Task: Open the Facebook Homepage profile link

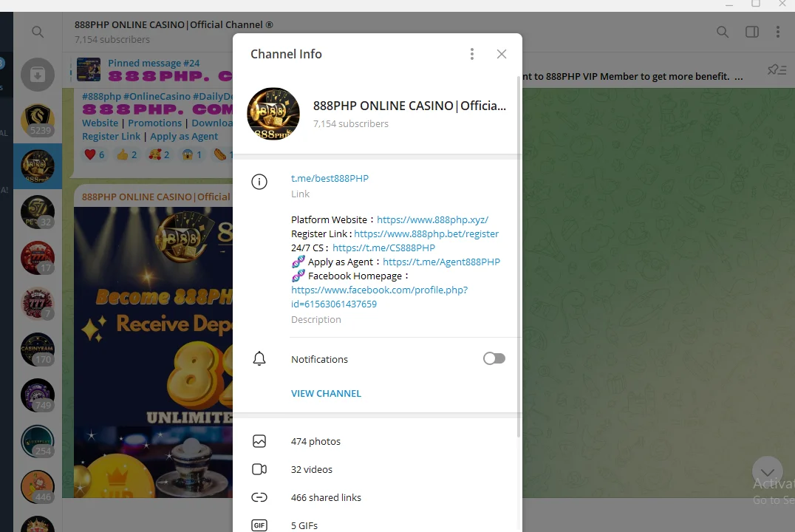Action: coord(379,297)
